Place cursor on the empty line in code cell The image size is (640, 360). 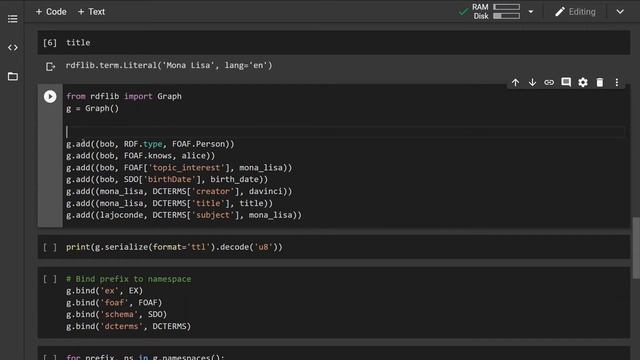(345, 132)
